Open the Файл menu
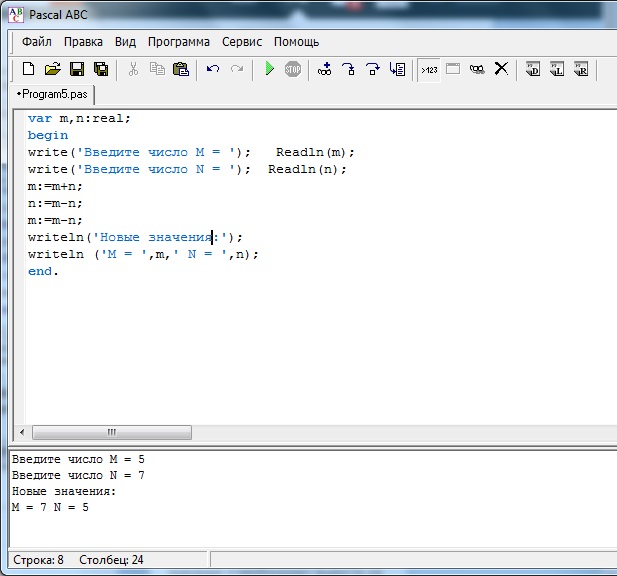Screen dimensions: 617x576 tap(37, 42)
